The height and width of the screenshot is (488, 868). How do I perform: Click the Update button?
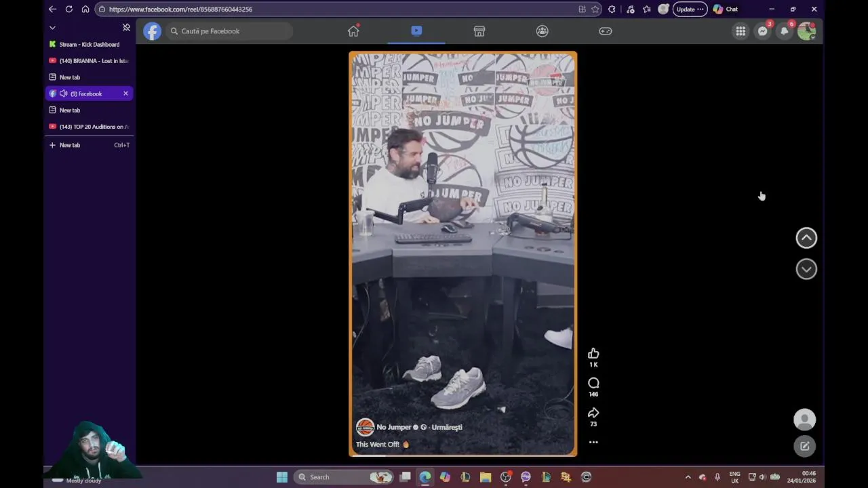point(690,9)
